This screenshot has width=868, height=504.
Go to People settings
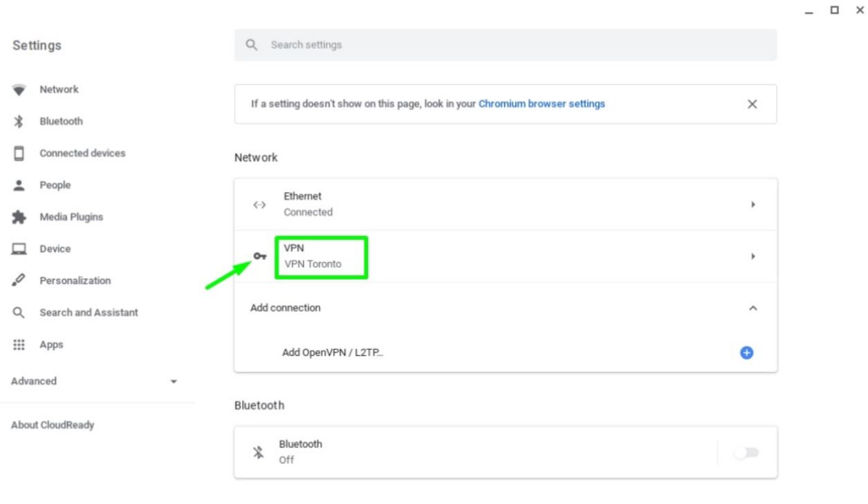(55, 185)
